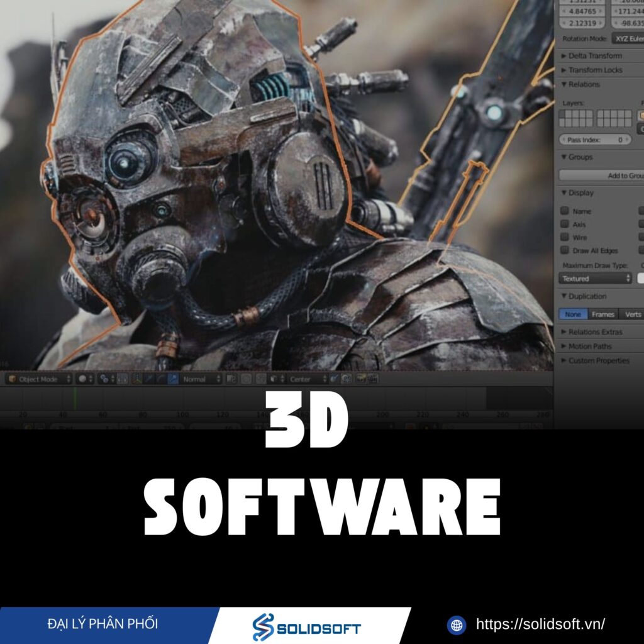Expand the Transform Locks panel
644x644 pixels.
coord(592,70)
